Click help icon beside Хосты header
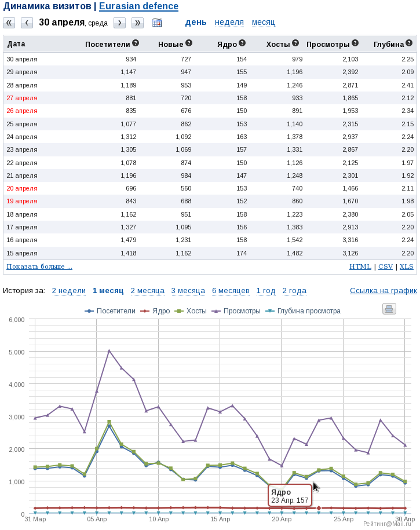The width and height of the screenshot is (420, 530). (295, 43)
